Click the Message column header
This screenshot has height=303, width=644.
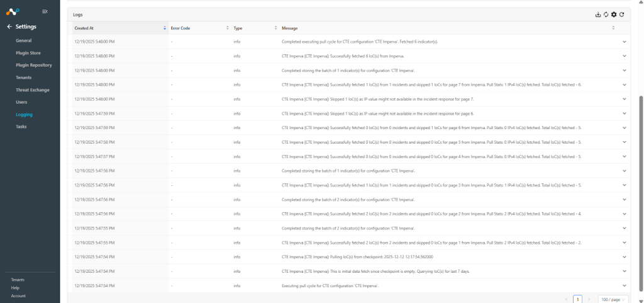click(x=448, y=28)
